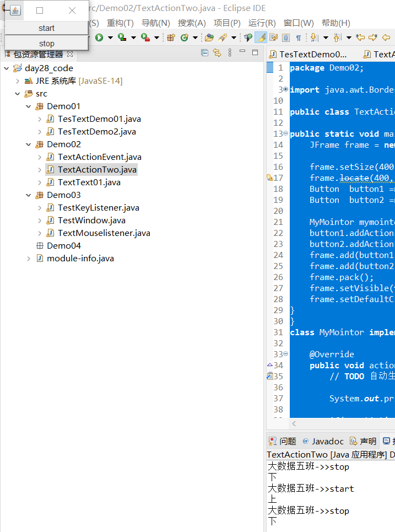
Task: Switch to the 声明 tab
Action: (x=363, y=441)
